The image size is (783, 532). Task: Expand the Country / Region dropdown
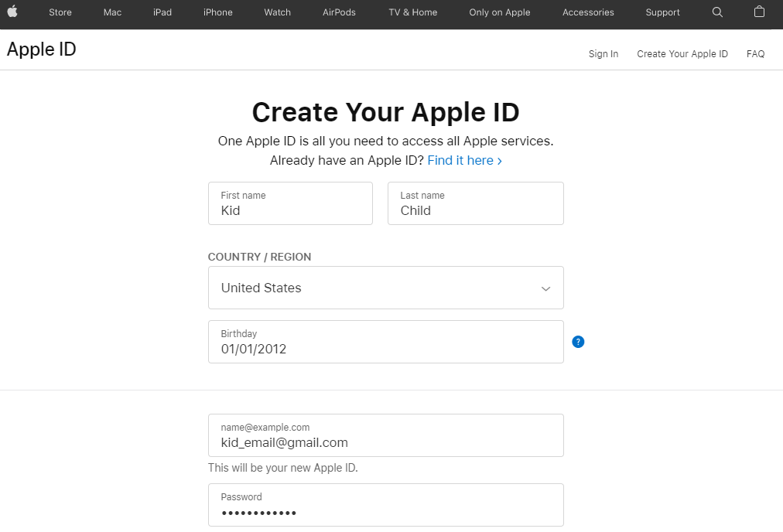coord(385,288)
